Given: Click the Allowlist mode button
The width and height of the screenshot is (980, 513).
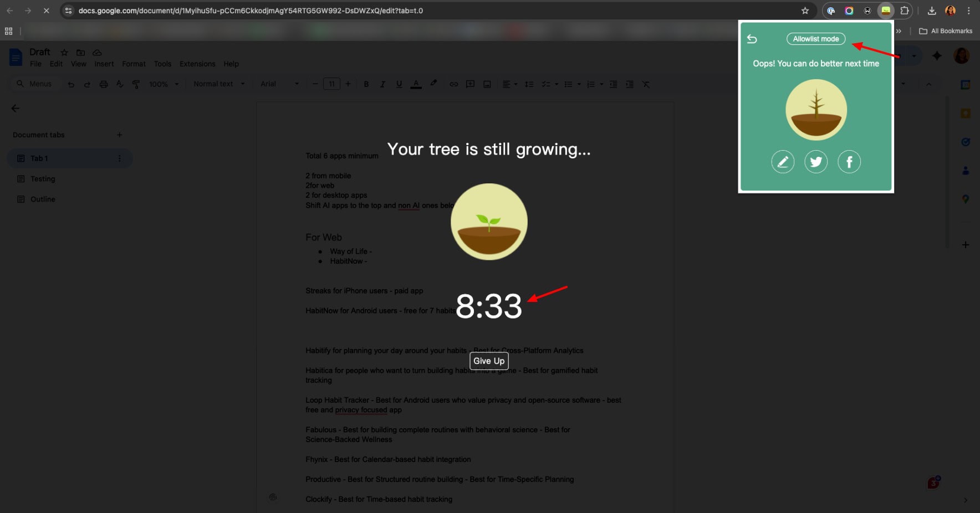Looking at the screenshot, I should (815, 39).
